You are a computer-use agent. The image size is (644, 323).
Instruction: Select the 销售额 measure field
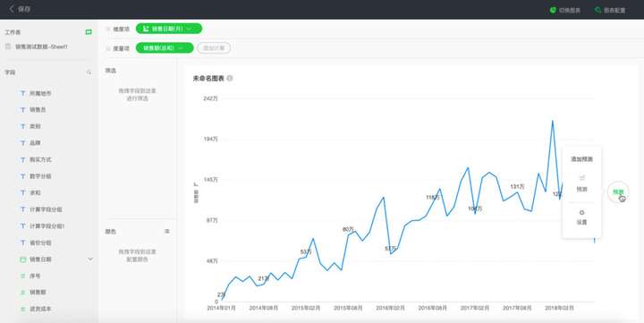(x=38, y=293)
